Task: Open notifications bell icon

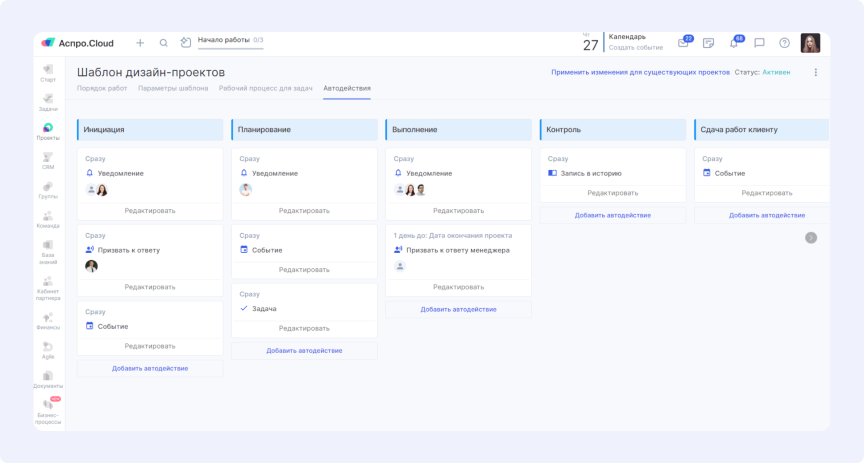Action: click(735, 42)
